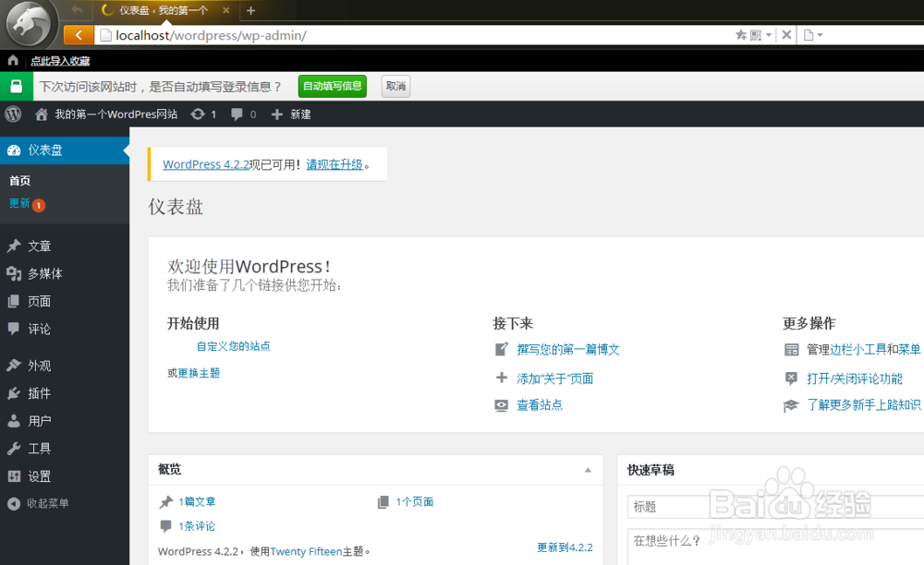This screenshot has height=565, width=924.
Task: Open the Users (用户) sidebar section
Action: pos(36,420)
